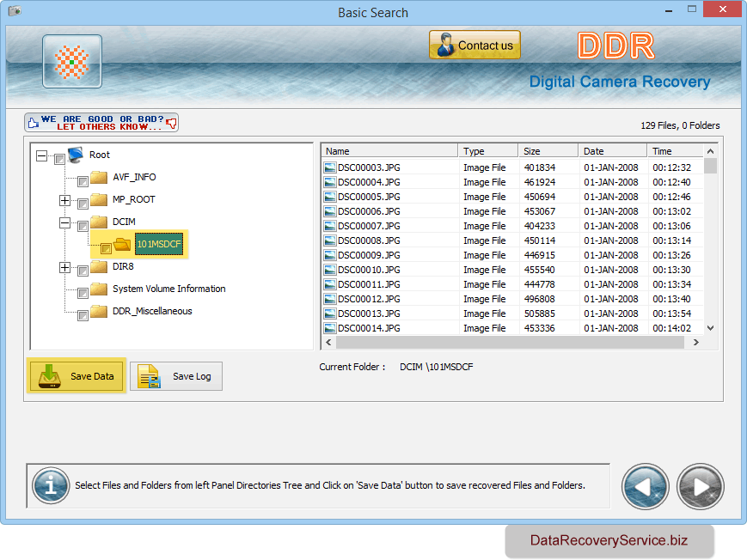
Task: Toggle the AVF_INFO folder checkbox
Action: (83, 181)
